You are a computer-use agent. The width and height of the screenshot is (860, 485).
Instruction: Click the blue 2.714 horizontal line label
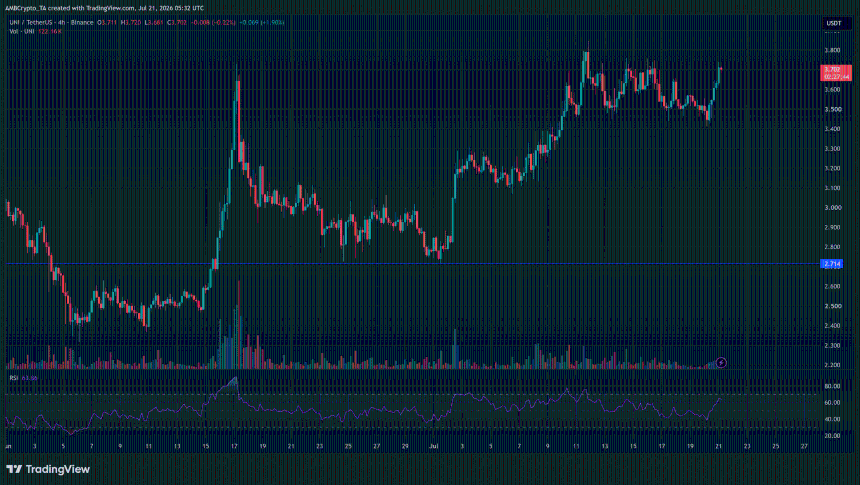click(832, 264)
